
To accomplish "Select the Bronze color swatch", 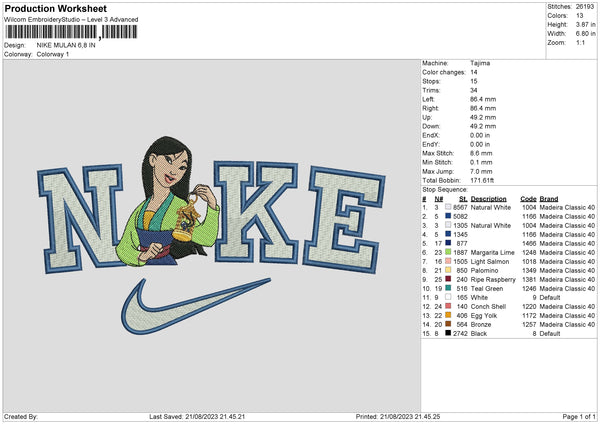I will (x=448, y=324).
